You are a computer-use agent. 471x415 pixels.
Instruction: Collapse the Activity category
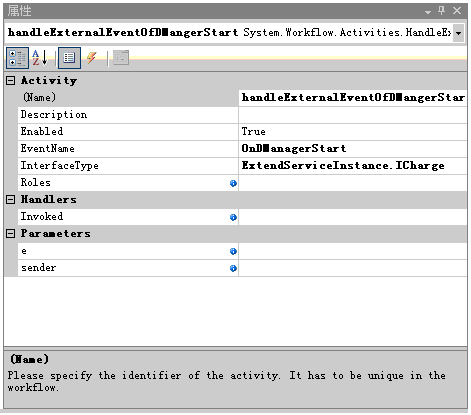(x=11, y=80)
